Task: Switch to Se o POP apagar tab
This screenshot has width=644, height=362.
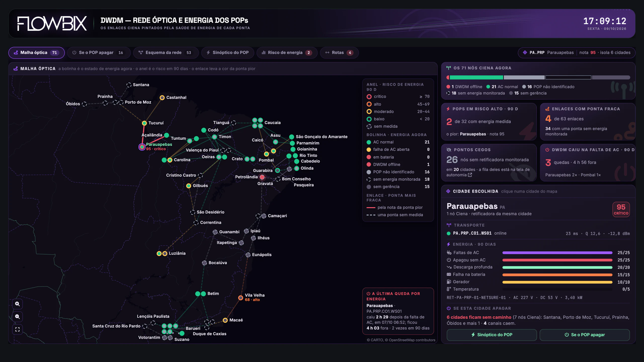Action: click(x=98, y=53)
